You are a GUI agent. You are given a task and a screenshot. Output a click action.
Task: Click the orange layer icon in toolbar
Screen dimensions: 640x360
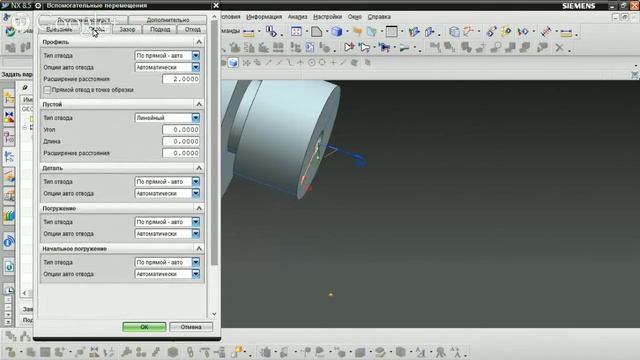point(357,31)
